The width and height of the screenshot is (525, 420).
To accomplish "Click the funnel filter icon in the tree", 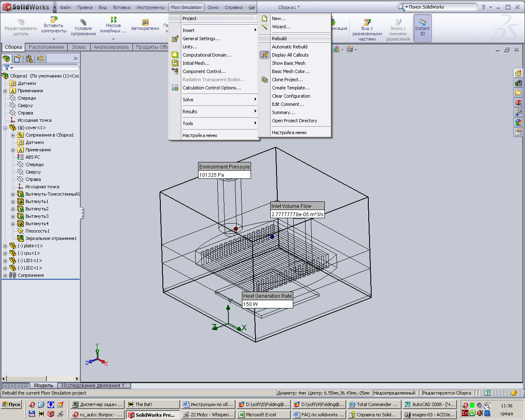I will pos(7,68).
